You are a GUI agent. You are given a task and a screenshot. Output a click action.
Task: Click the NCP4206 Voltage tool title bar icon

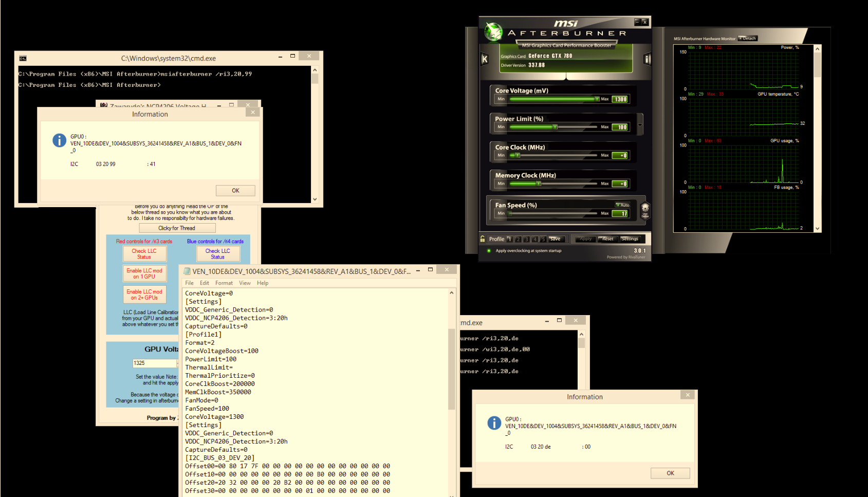(104, 105)
